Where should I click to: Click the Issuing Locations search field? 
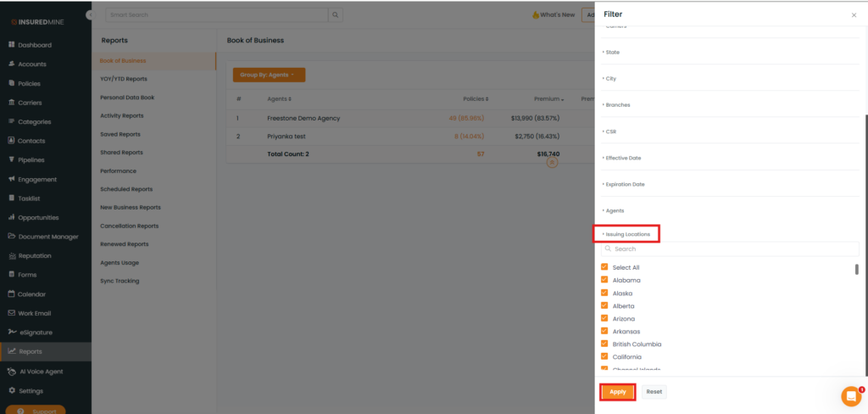point(729,249)
